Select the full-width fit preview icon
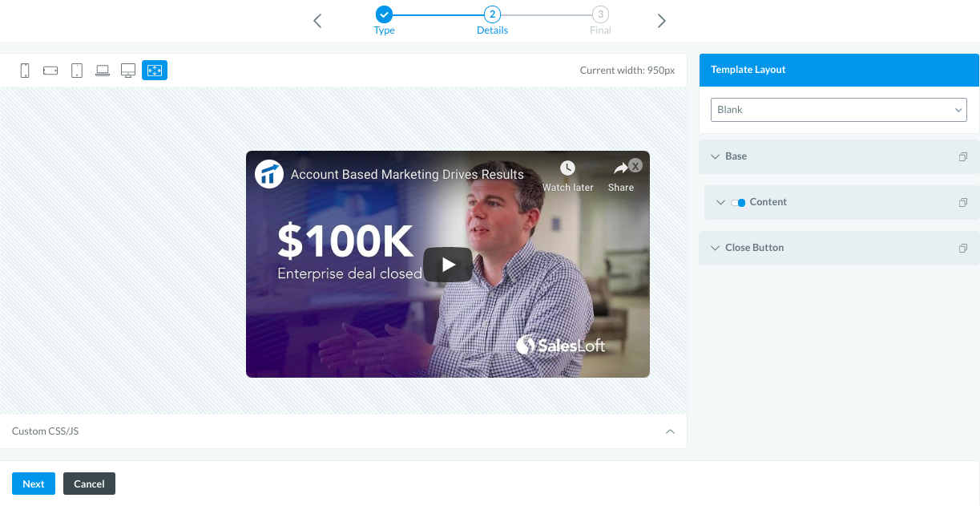Viewport: 980px width, 506px height. [155, 71]
